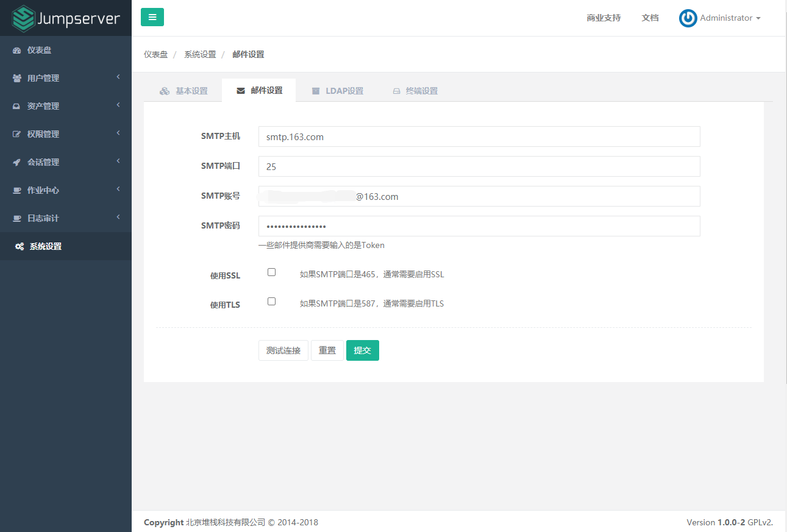Check SSL for SMTP port 465
787x532 pixels.
(x=271, y=272)
